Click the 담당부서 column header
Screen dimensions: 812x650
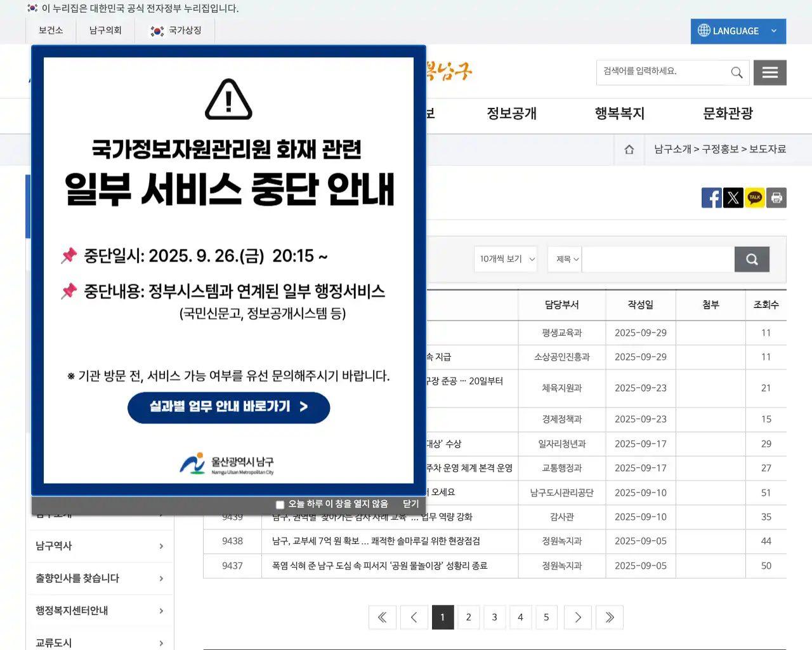click(562, 305)
